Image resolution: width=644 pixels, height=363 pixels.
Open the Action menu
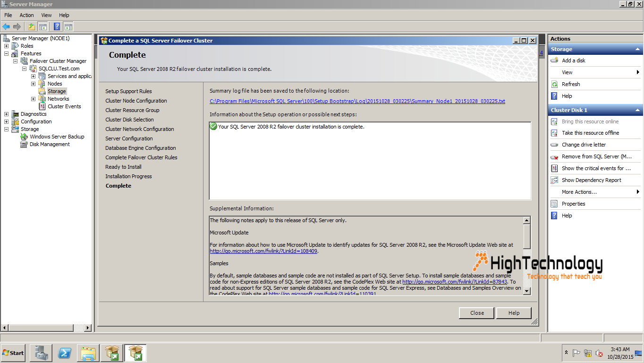[x=26, y=15]
